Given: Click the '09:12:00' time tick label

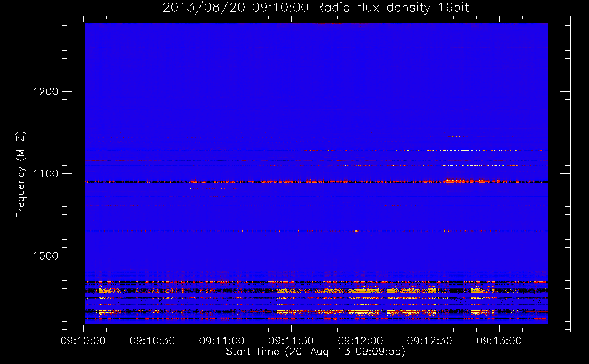Looking at the screenshot, I should pyautogui.click(x=360, y=341).
